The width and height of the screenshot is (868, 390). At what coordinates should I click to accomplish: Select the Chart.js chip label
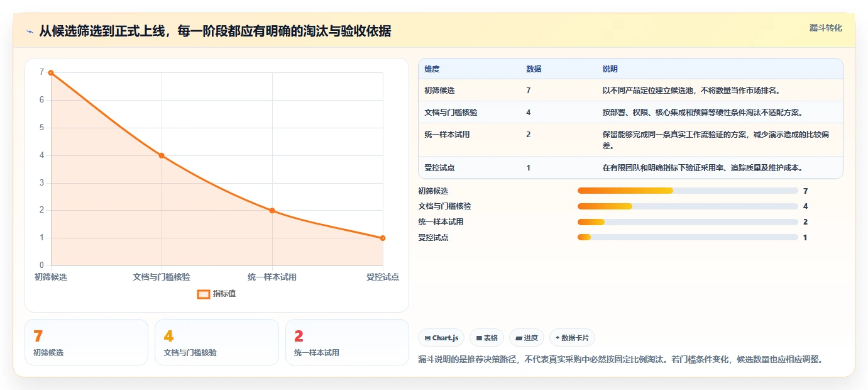tap(445, 338)
